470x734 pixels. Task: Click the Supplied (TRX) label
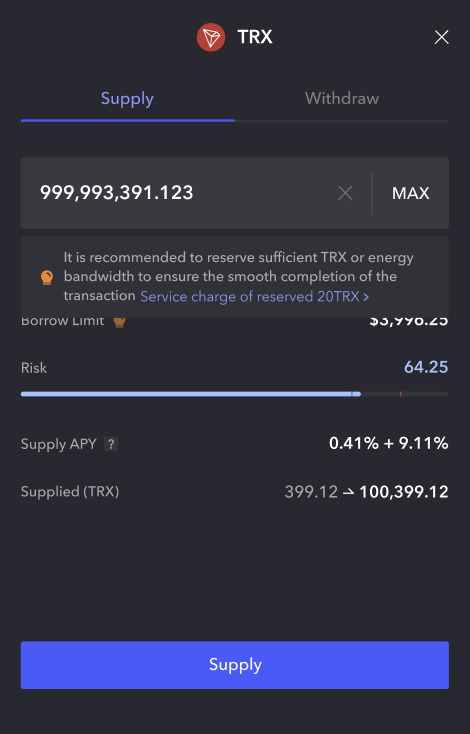click(x=70, y=492)
